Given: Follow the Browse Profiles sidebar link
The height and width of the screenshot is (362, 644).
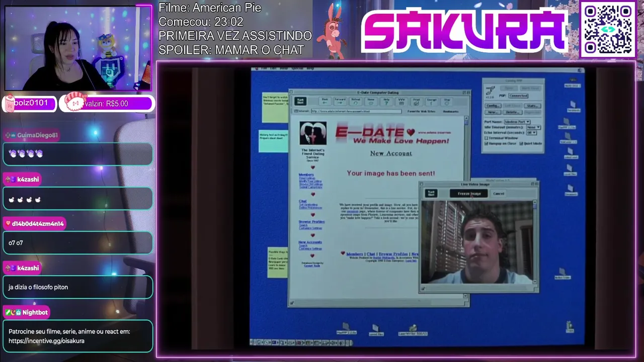Looking at the screenshot, I should (311, 222).
